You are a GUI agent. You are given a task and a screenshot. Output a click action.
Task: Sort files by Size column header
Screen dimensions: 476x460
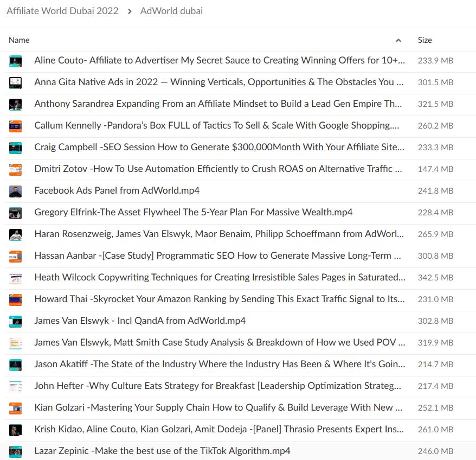point(424,40)
